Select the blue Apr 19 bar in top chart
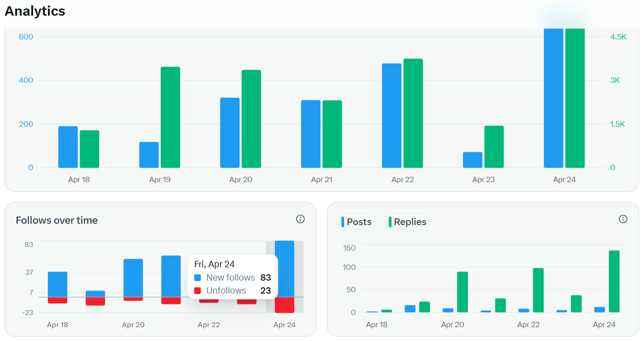This screenshot has width=644, height=341. coord(149,155)
